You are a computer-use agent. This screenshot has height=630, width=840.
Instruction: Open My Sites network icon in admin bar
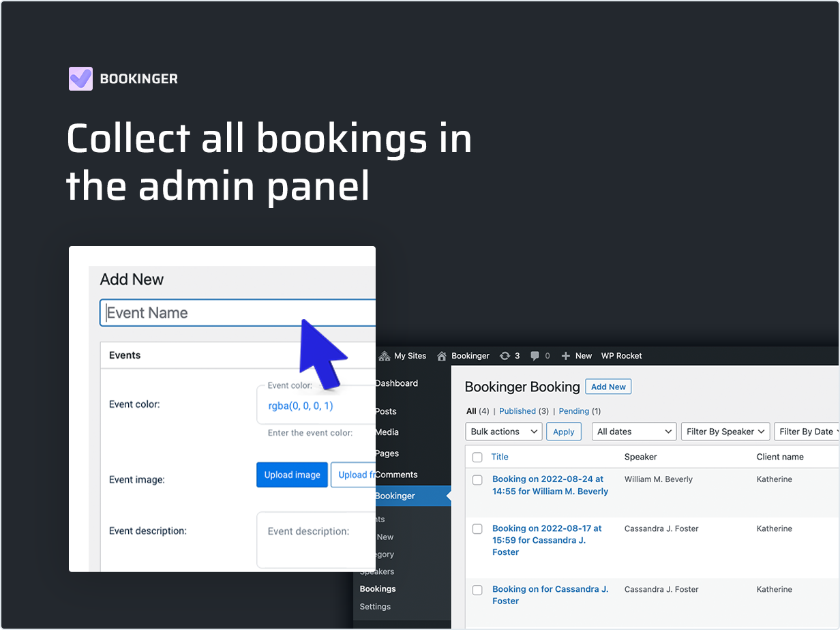385,356
